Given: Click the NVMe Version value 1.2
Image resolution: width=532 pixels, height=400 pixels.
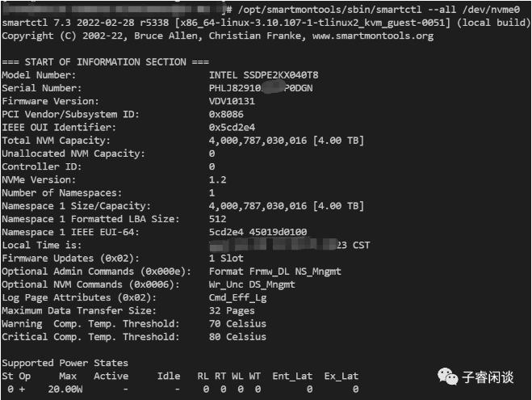Looking at the screenshot, I should [217, 179].
